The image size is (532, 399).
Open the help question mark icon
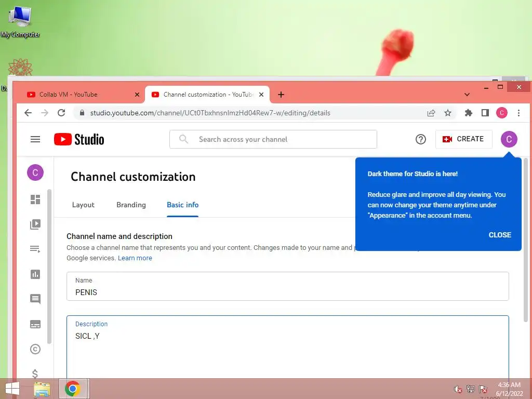[x=420, y=139]
